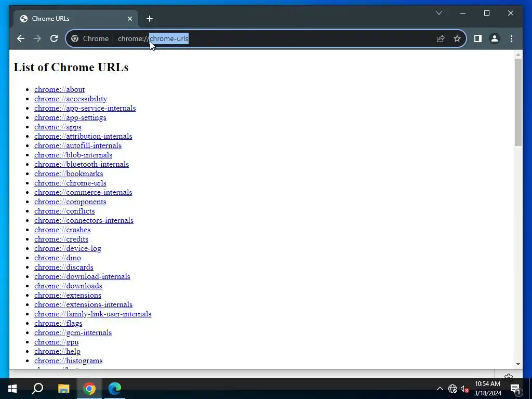Click the Chrome site info icon

point(75,38)
